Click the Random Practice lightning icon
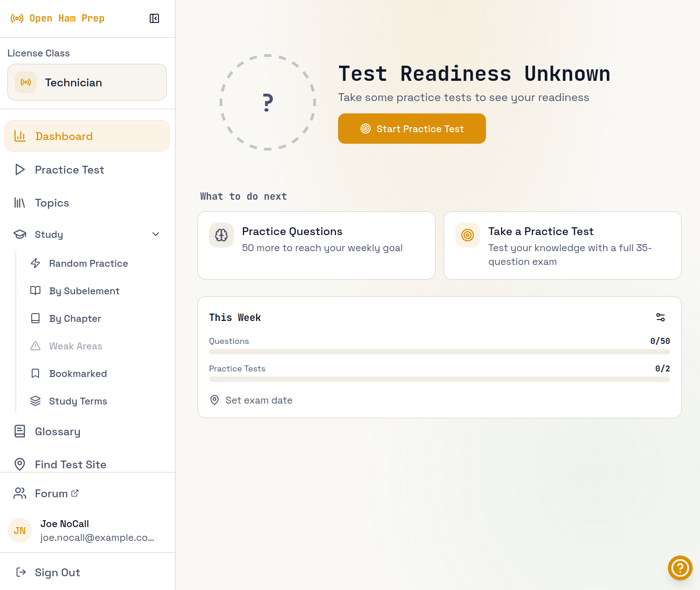The width and height of the screenshot is (700, 590). (35, 263)
